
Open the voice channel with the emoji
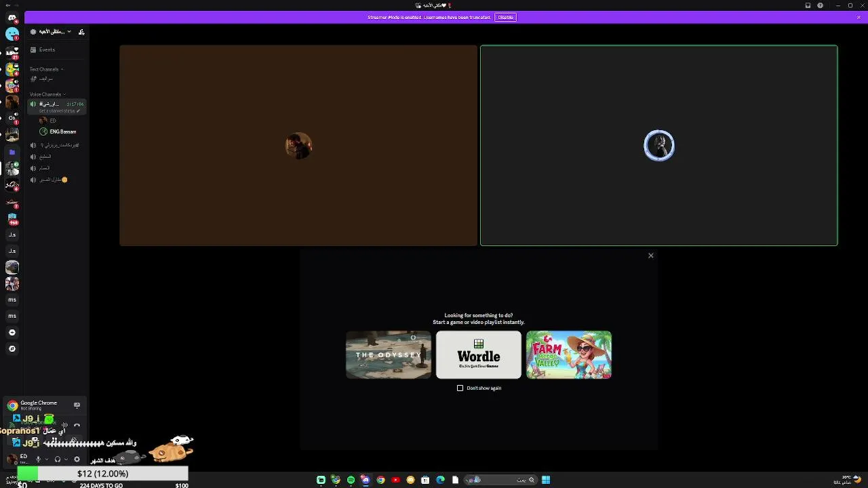(x=54, y=180)
